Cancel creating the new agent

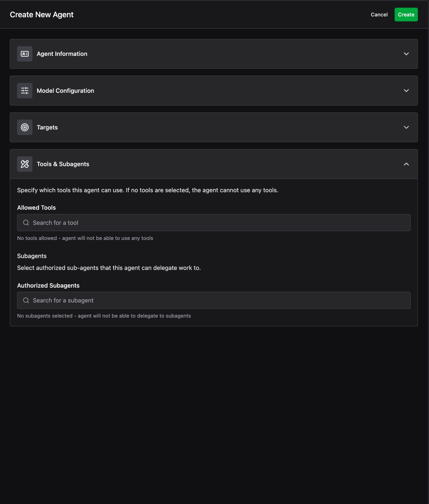pos(379,15)
